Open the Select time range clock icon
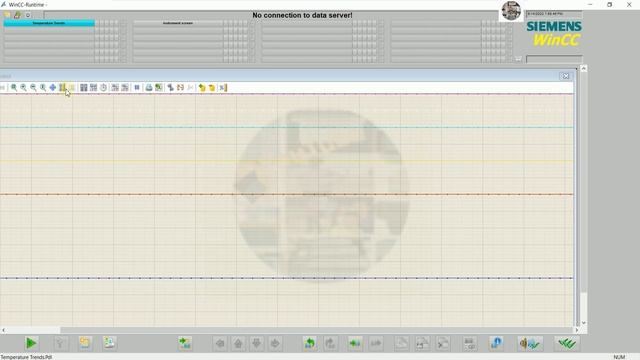The height and width of the screenshot is (360, 640). (103, 87)
